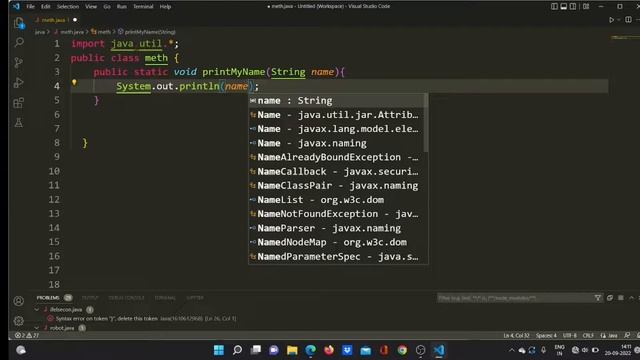This screenshot has width=640, height=360.
Task: Open Microsoft Edge from the taskbar
Action: pyautogui.click(x=311, y=350)
